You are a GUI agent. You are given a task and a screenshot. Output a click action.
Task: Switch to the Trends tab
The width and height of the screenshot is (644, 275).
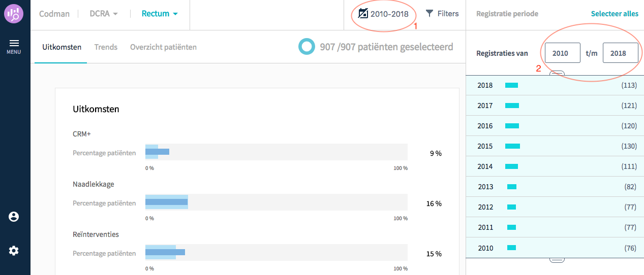pos(106,47)
